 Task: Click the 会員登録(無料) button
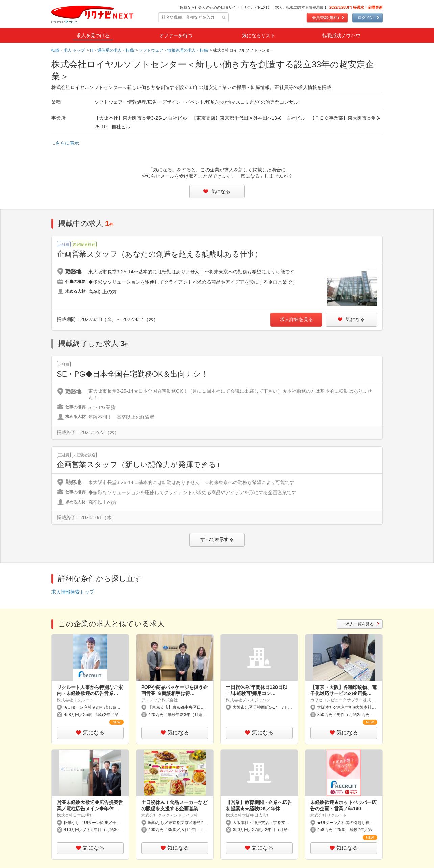(327, 18)
